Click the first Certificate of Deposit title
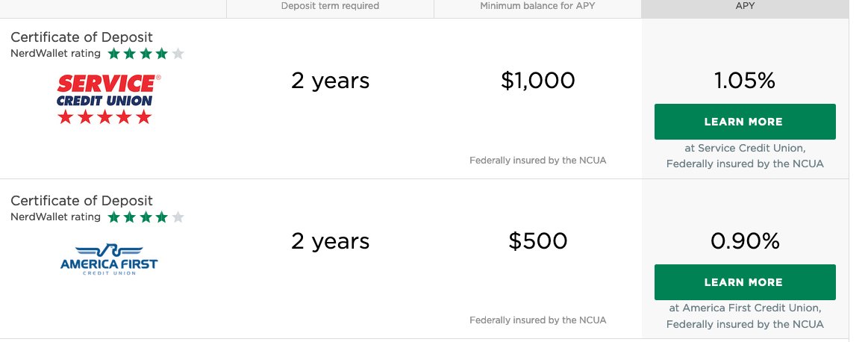Image resolution: width=868 pixels, height=342 pixels. tap(81, 37)
